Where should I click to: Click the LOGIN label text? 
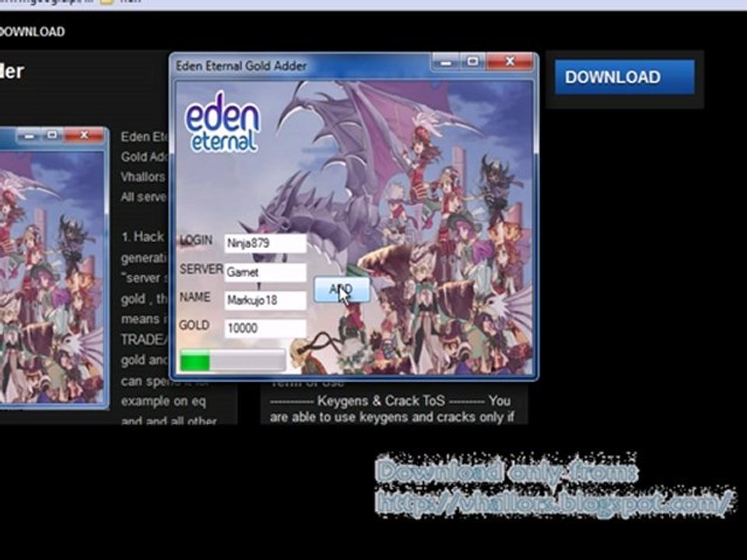196,240
